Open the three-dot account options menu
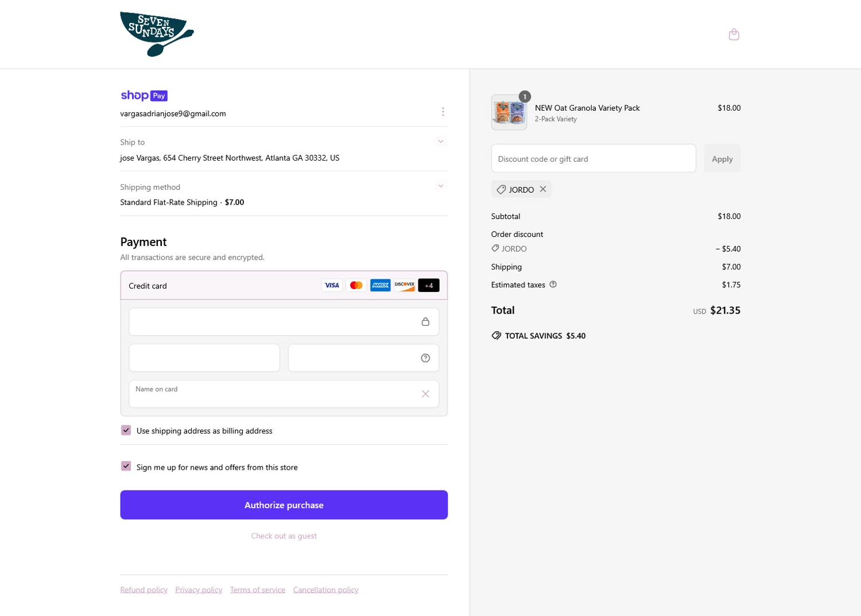This screenshot has width=861, height=616. (x=443, y=112)
